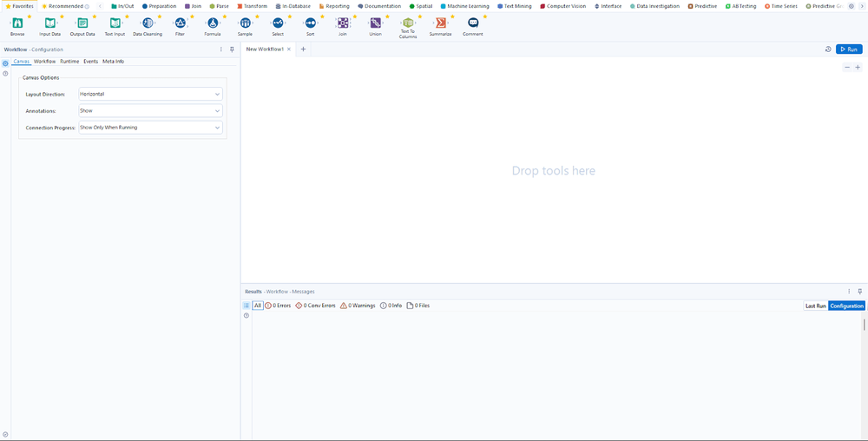868x441 pixels.
Task: Toggle the Warnings message filter
Action: [358, 306]
